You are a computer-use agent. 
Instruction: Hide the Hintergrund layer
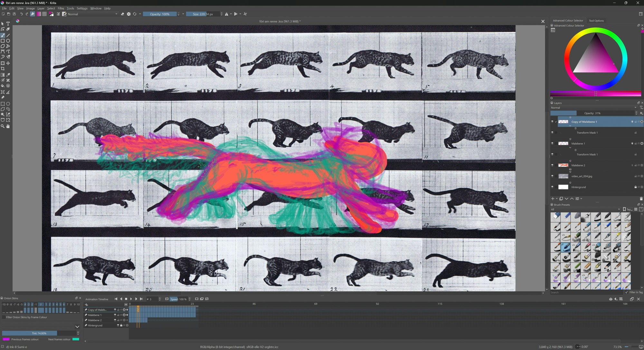point(552,187)
